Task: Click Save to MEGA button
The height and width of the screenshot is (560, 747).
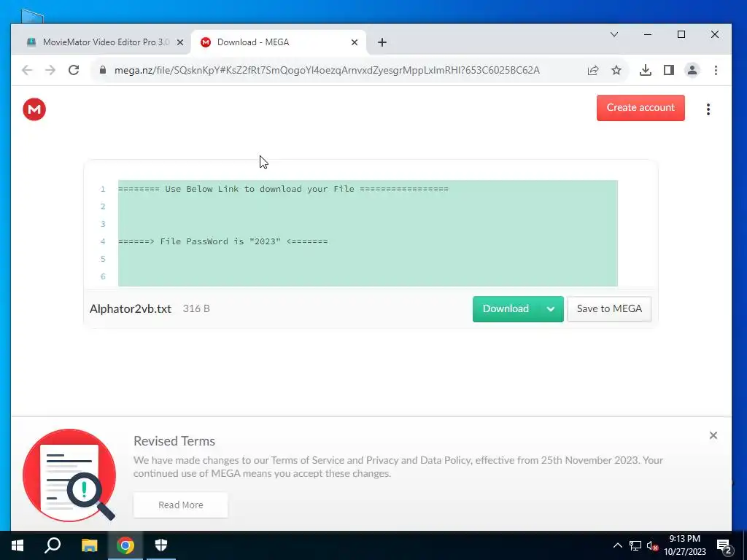Action: (609, 308)
